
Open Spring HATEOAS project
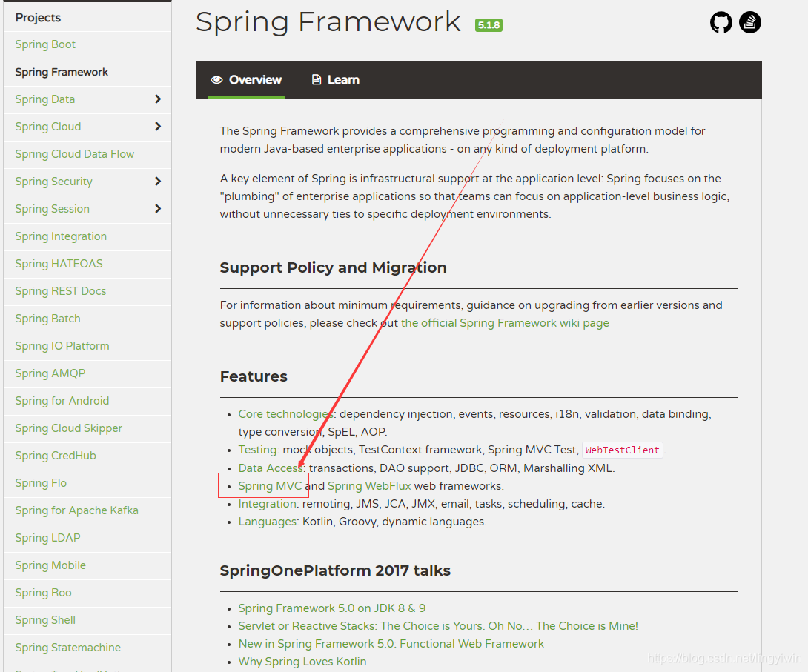(x=59, y=264)
